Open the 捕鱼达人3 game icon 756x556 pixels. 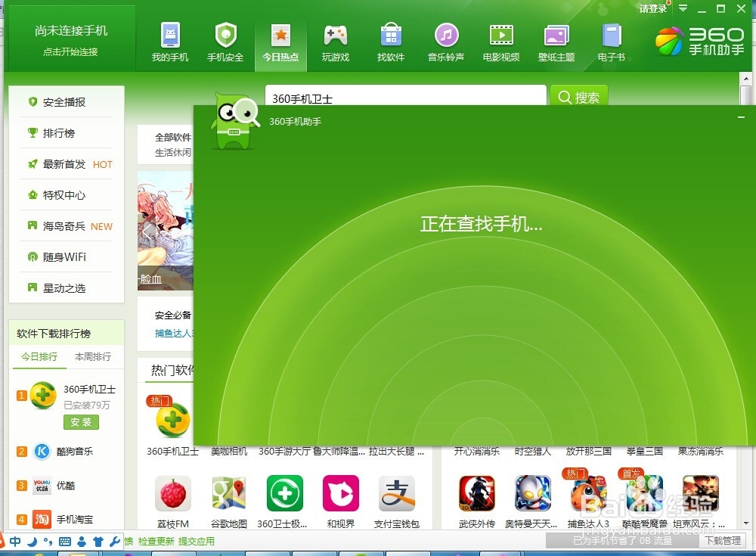pos(589,494)
